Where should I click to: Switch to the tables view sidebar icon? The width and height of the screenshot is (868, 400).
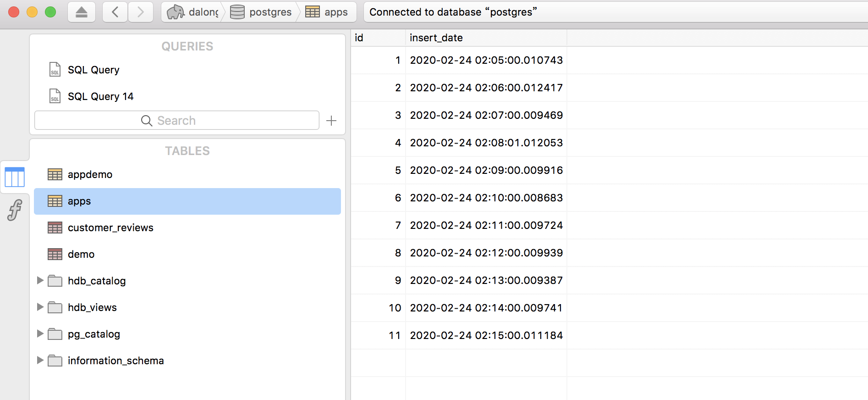tap(15, 177)
